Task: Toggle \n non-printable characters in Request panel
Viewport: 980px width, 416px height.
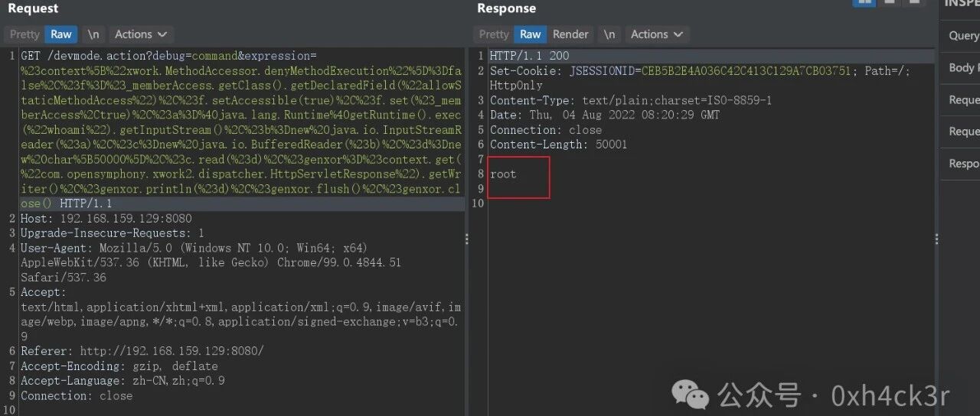Action: tap(93, 34)
